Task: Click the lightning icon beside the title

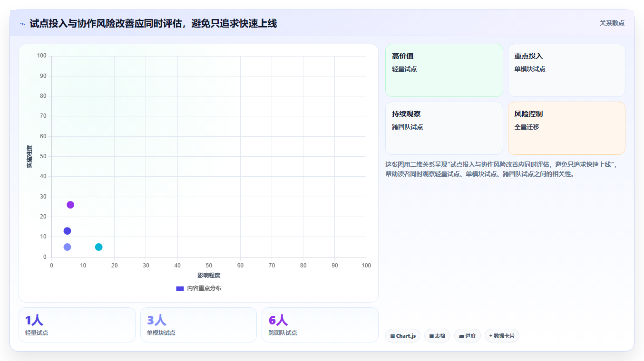Action: click(22, 24)
